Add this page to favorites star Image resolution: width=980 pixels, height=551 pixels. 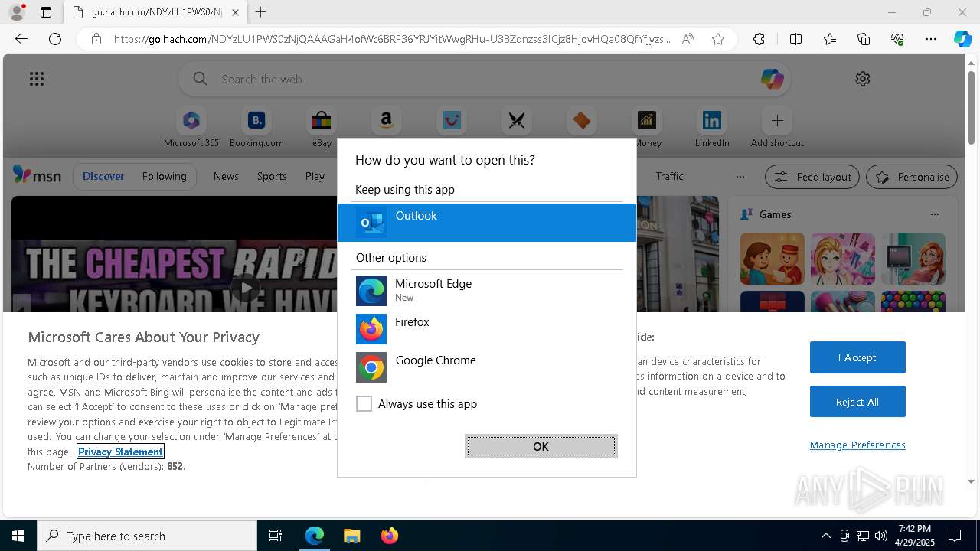tap(718, 39)
